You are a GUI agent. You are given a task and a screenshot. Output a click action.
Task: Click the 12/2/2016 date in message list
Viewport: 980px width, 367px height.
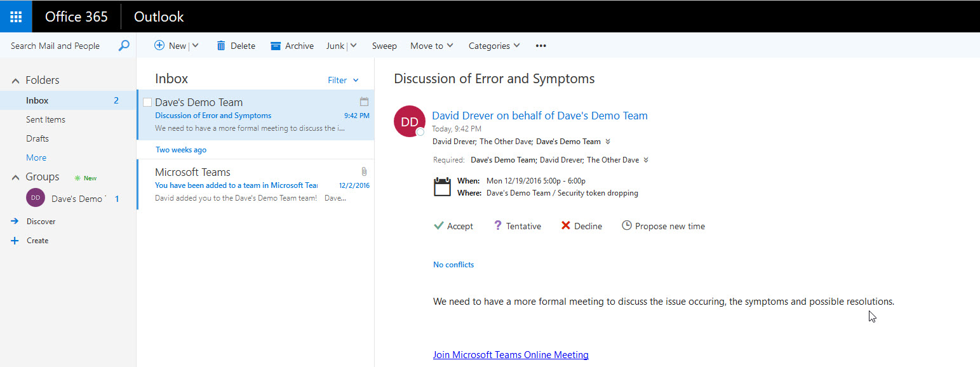pyautogui.click(x=354, y=185)
